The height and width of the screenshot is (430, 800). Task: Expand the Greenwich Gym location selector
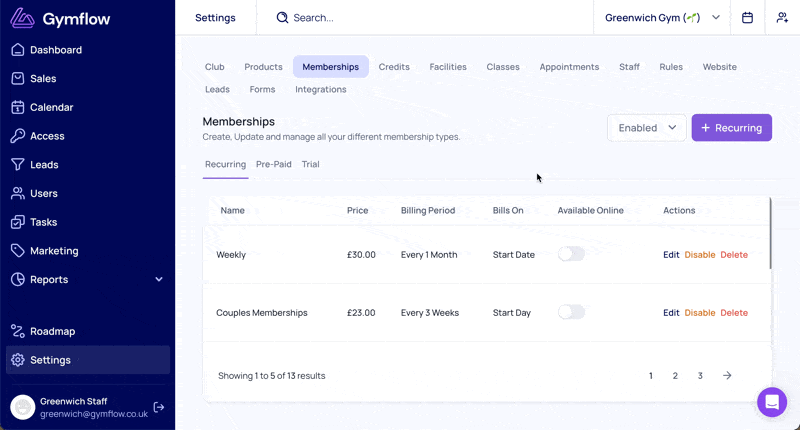pos(662,18)
